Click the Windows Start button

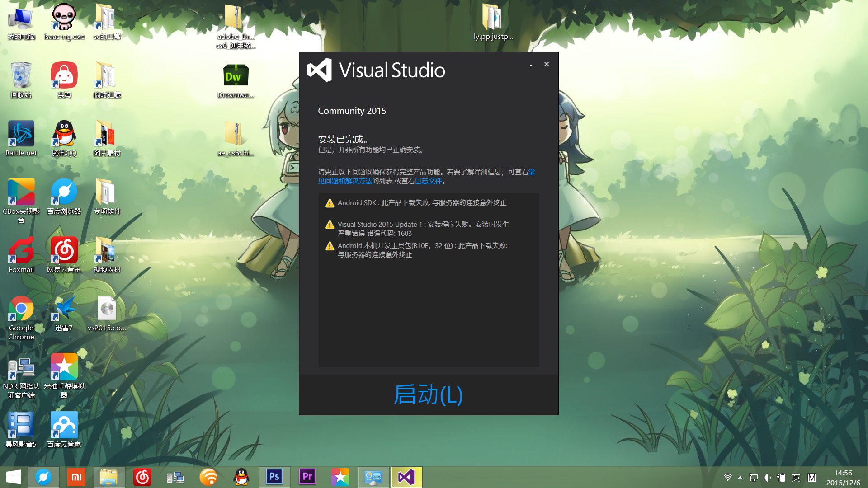tap(14, 477)
